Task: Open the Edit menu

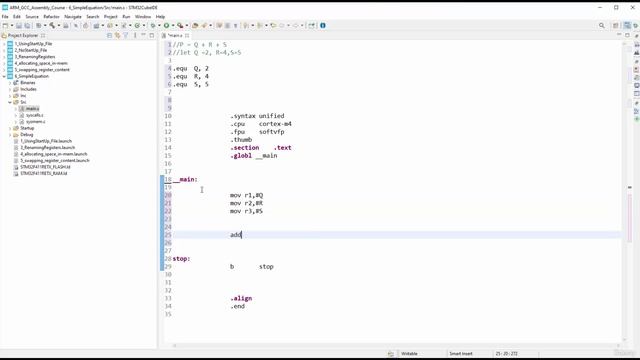Action: point(17,17)
